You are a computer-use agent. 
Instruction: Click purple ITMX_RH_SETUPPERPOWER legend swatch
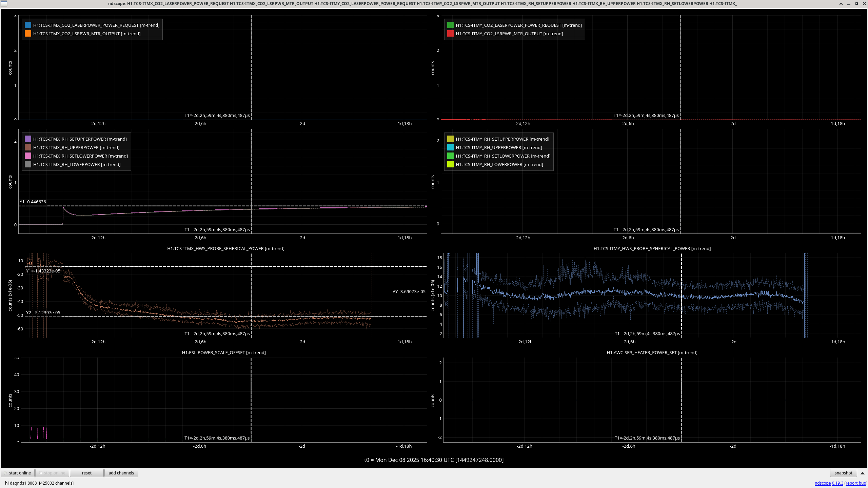point(28,139)
